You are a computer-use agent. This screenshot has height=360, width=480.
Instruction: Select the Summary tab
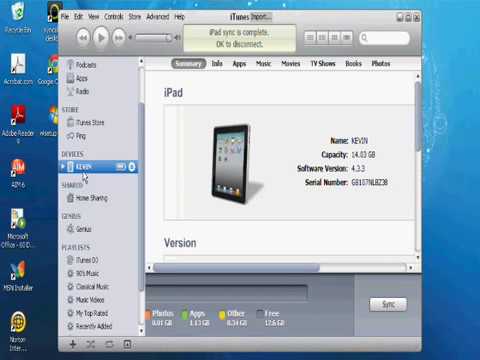188,63
